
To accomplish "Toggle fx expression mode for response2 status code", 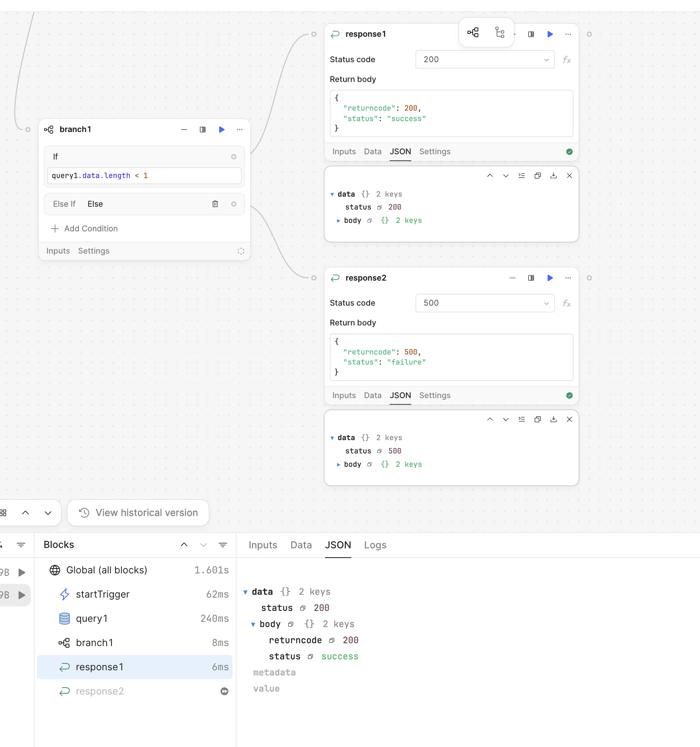I will pos(566,303).
